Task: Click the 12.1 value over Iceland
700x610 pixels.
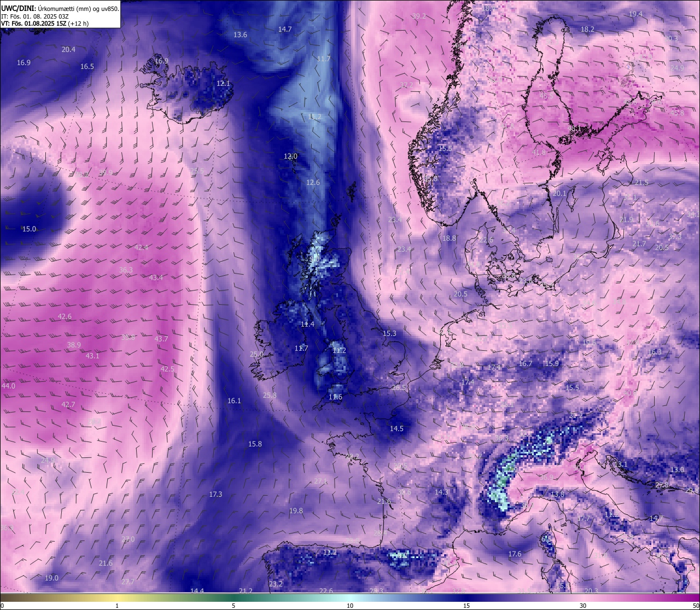Action: click(223, 83)
